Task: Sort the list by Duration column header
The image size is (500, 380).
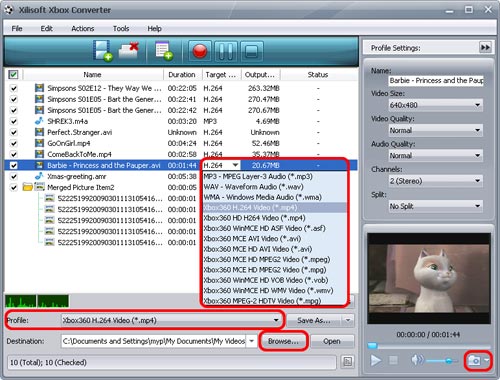Action: (x=182, y=75)
